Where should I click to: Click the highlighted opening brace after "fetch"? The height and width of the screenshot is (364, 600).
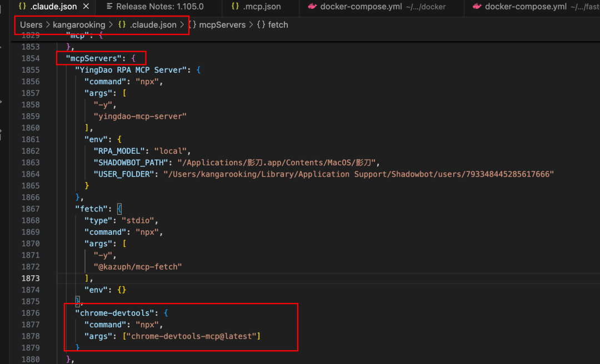coord(119,209)
